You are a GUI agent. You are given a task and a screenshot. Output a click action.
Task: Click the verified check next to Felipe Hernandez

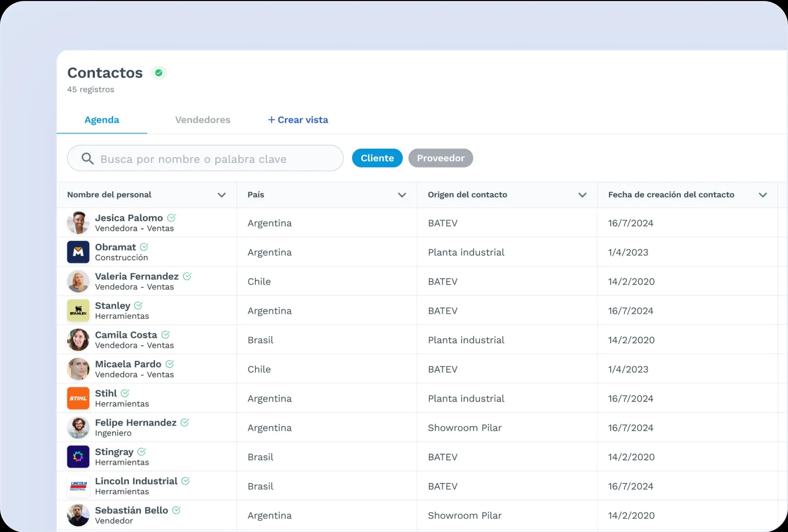click(185, 422)
